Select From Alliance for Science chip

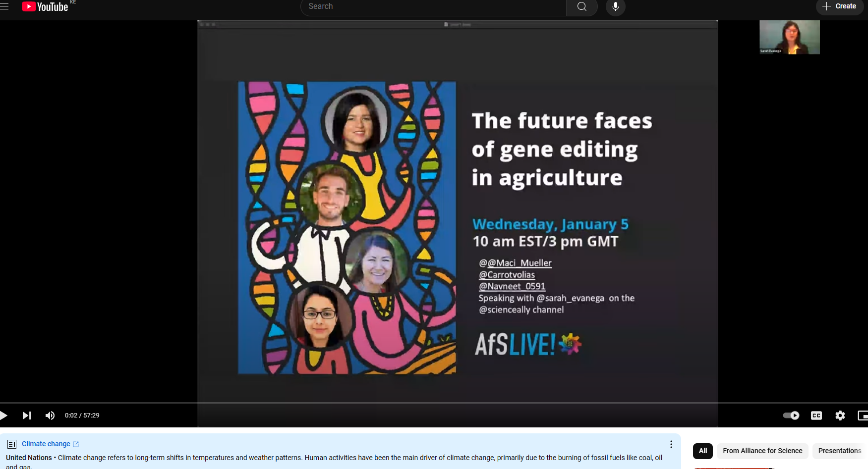tap(762, 451)
